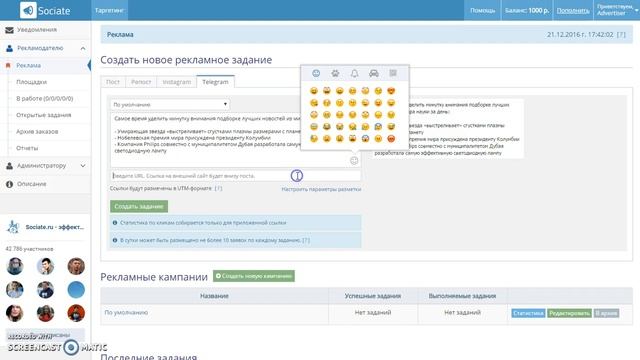Open Описание in the sidebar
Viewport: 640px width, 360px height.
click(x=31, y=184)
